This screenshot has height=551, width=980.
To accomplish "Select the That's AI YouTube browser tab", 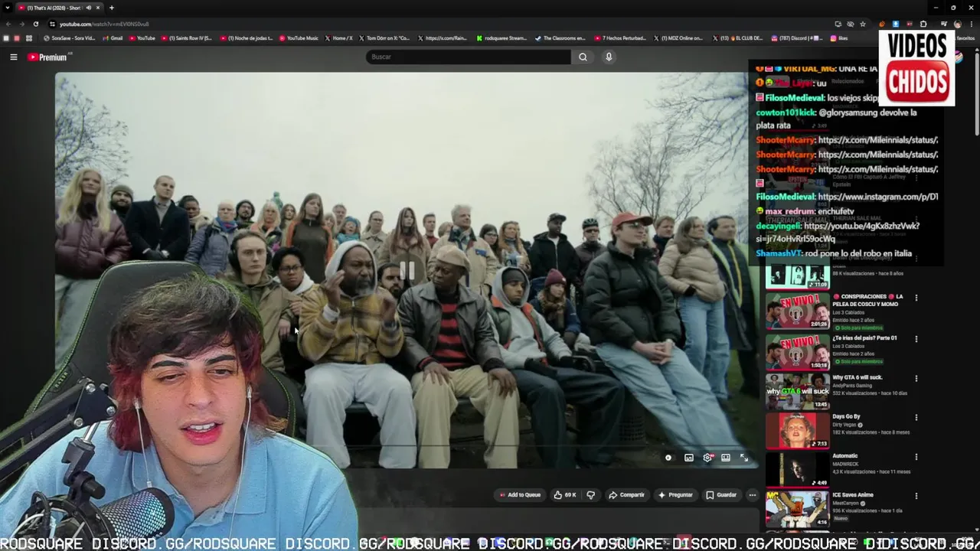I will tap(60, 8).
